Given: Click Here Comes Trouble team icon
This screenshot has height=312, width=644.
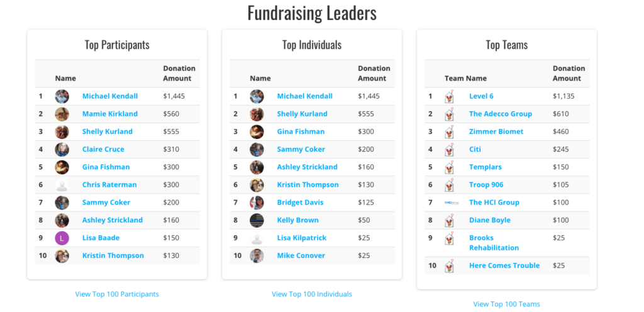Looking at the screenshot, I should (x=449, y=266).
